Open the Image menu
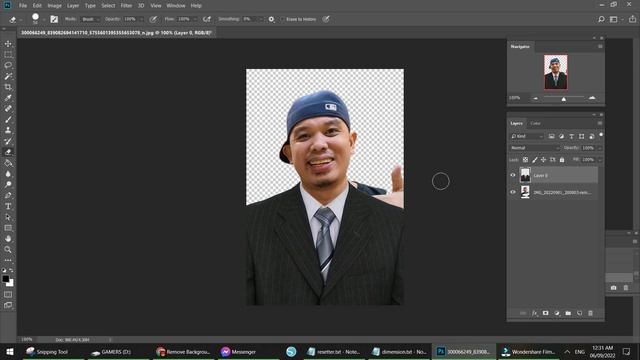The height and width of the screenshot is (360, 640). click(54, 6)
